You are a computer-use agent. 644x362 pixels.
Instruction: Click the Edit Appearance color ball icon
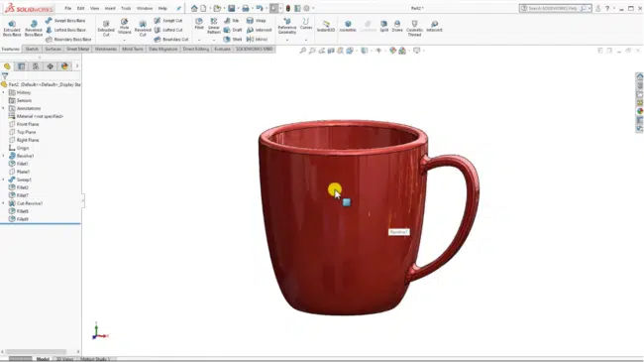tap(393, 51)
